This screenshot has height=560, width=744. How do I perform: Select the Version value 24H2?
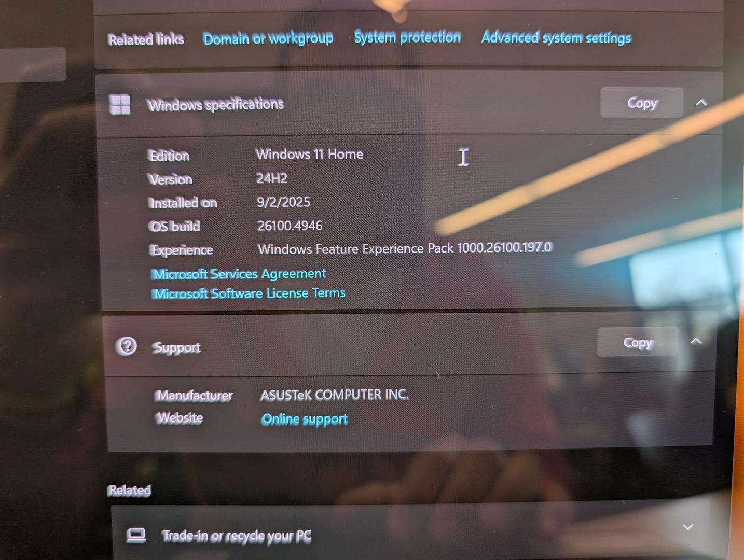pyautogui.click(x=272, y=178)
